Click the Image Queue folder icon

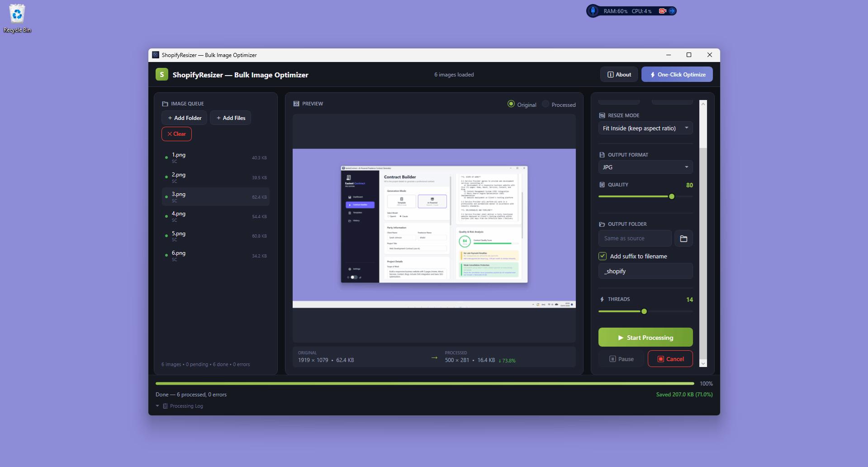coord(165,104)
